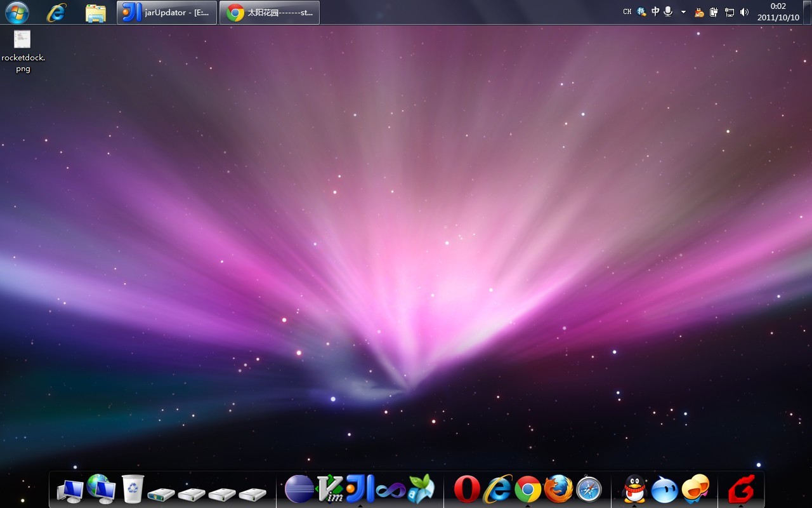Launch Google Chrome from the dock
Screen dimensions: 812x508
click(528, 490)
